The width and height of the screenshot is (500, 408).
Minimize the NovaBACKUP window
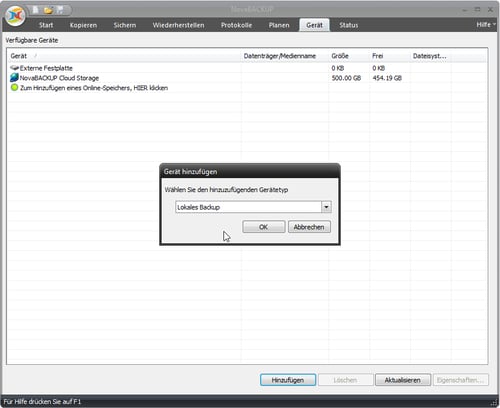(x=465, y=10)
